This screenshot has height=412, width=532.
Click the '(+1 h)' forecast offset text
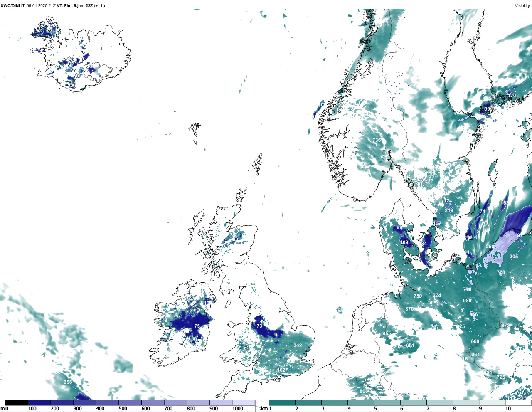[100, 6]
